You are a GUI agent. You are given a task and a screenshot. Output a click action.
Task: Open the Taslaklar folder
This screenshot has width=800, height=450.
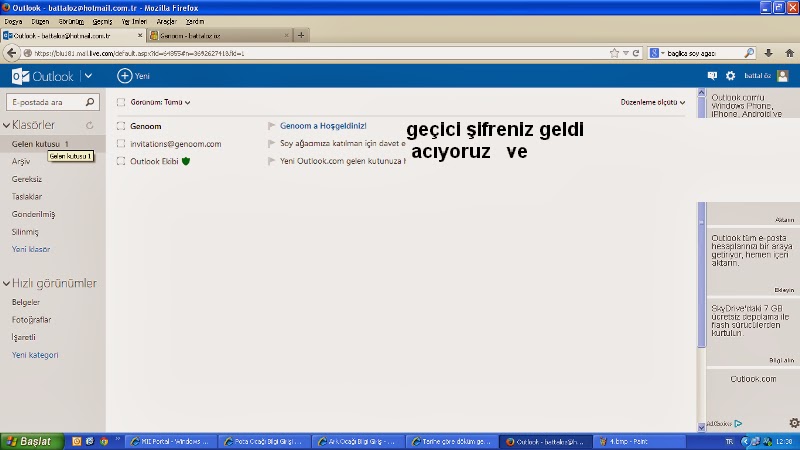pyautogui.click(x=27, y=196)
